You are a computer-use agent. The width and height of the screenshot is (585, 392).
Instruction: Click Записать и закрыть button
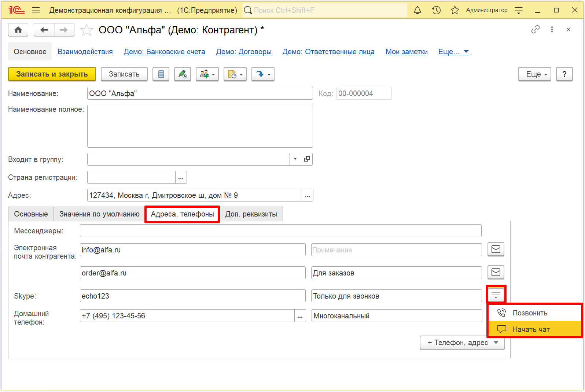pyautogui.click(x=52, y=74)
